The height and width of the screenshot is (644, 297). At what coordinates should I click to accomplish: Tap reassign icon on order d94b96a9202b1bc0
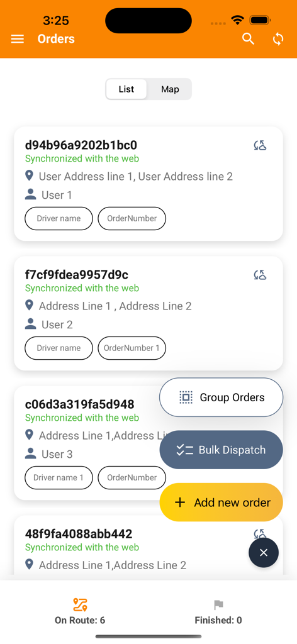pos(260,145)
